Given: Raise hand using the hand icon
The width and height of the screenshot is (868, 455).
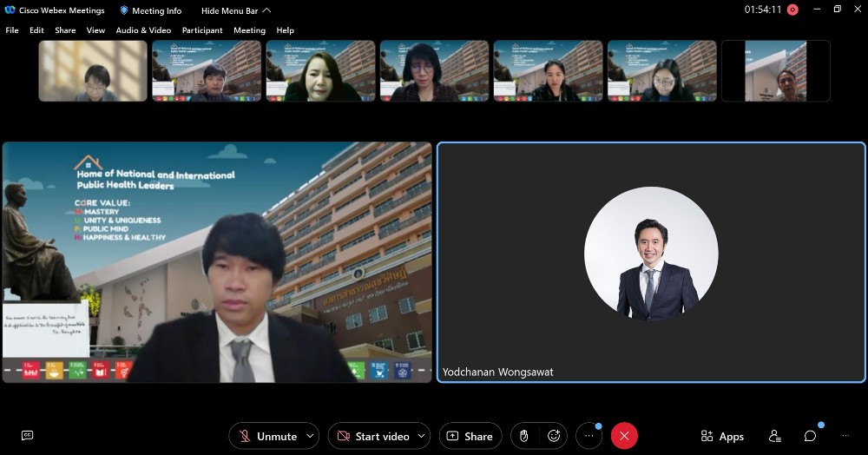Looking at the screenshot, I should 524,436.
